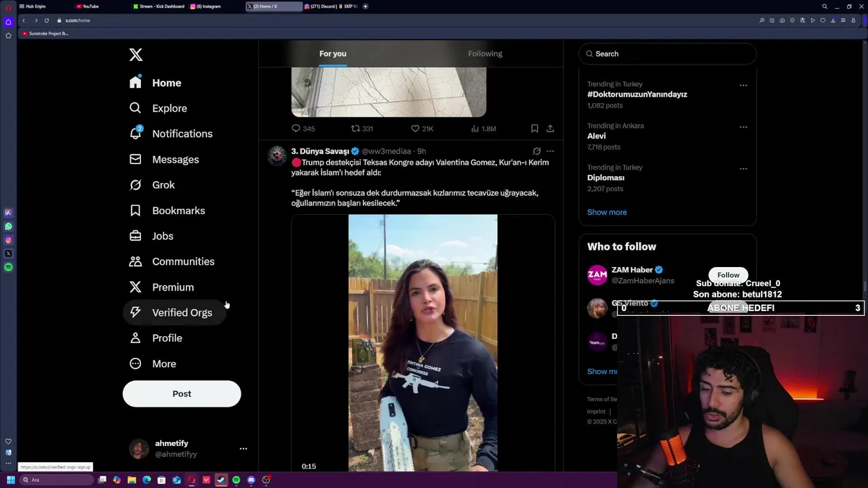Open Grok from sidebar
Viewport: 868px width, 488px height.
click(153, 185)
